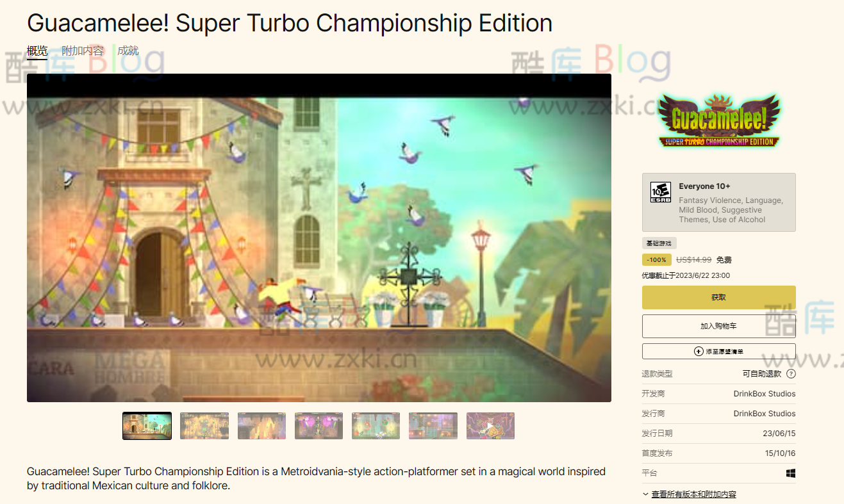Open the DrinkBox Studios publisher link

click(765, 414)
